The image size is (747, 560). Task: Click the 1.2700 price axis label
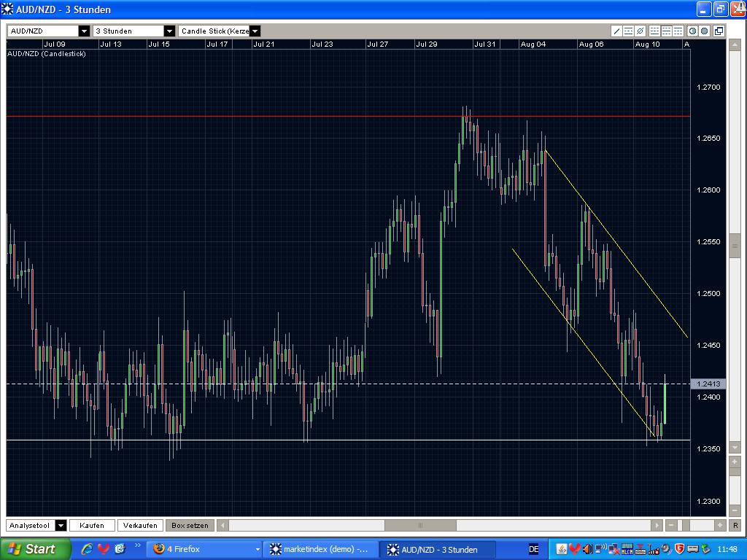(x=708, y=87)
